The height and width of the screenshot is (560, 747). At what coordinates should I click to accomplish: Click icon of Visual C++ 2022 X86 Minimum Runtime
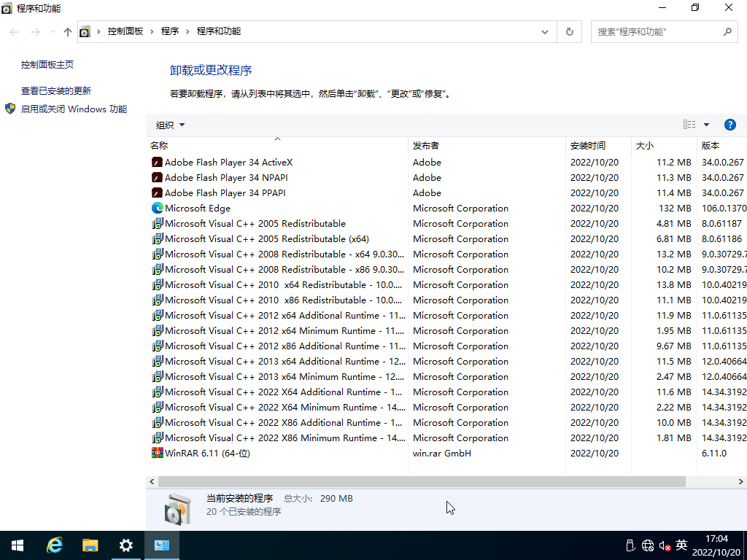pos(158,437)
